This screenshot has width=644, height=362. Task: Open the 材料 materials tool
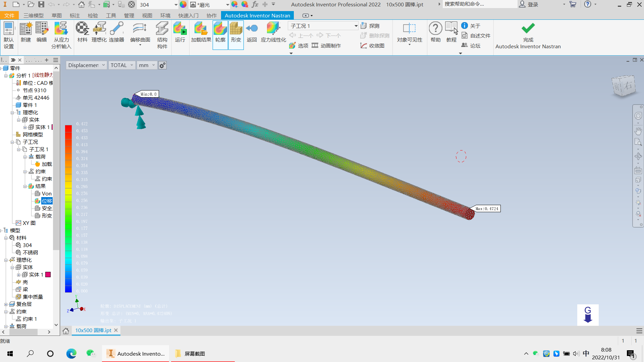82,32
